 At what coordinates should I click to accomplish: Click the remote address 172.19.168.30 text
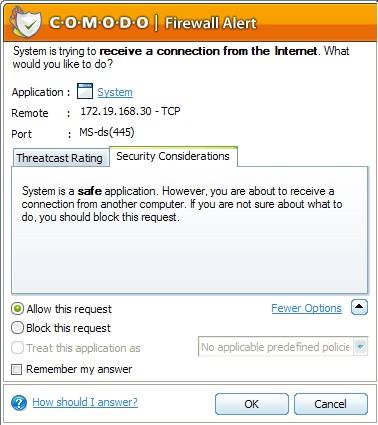tap(116, 111)
